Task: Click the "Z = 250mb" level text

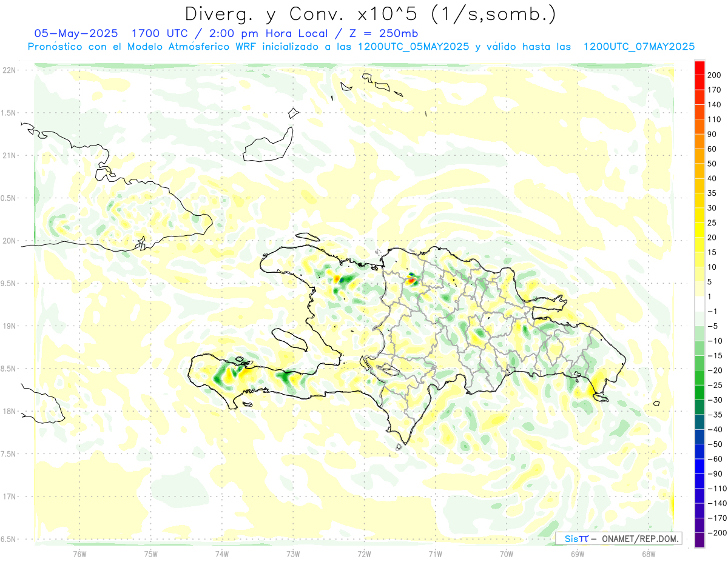Action: point(383,33)
